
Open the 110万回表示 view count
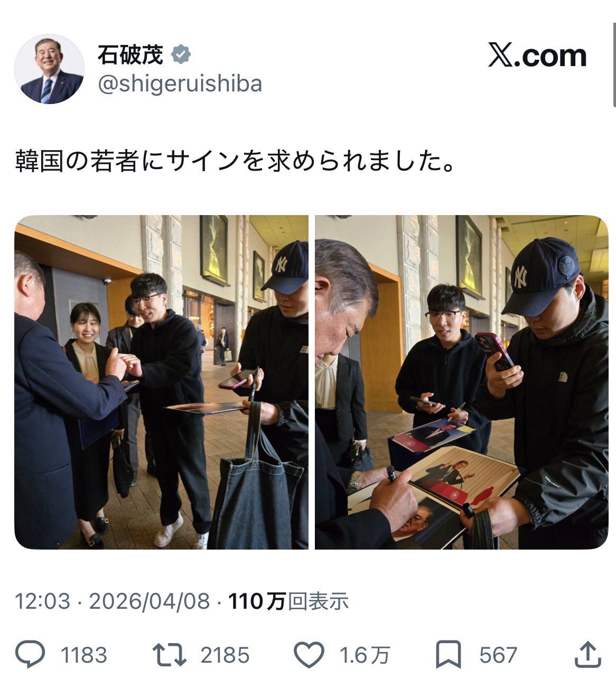[x=288, y=601]
